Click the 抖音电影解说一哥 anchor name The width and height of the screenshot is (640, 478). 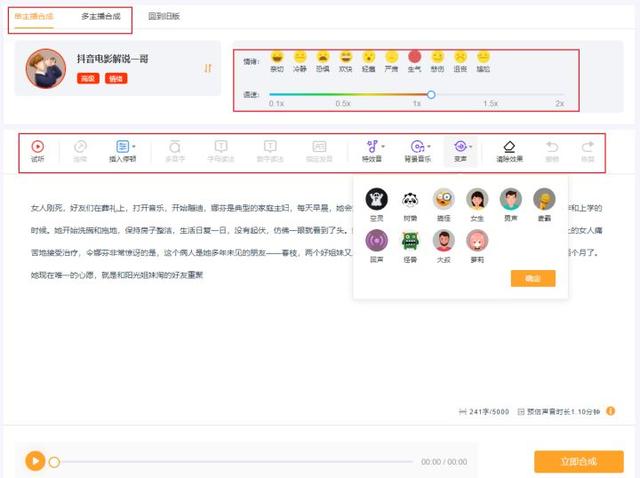coord(113,59)
